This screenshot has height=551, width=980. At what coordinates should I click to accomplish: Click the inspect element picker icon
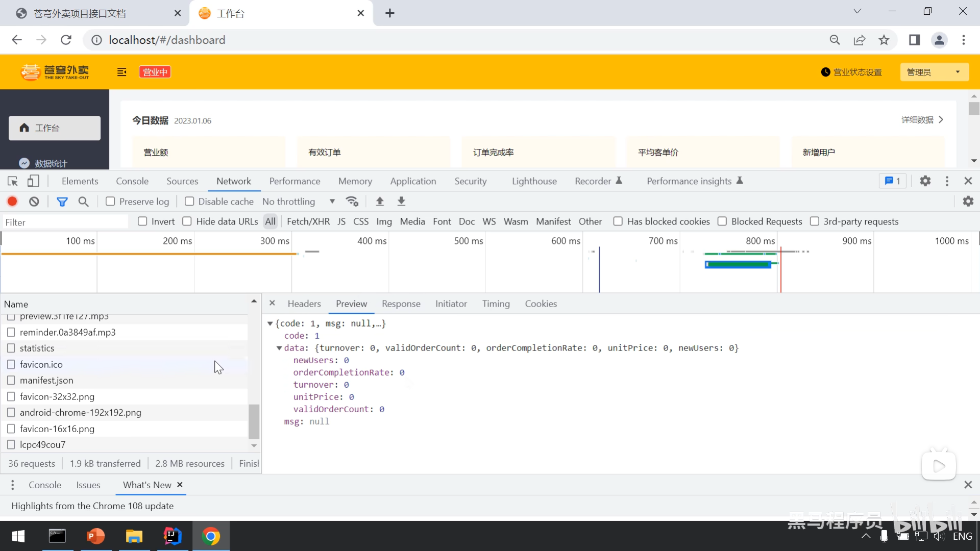point(13,181)
